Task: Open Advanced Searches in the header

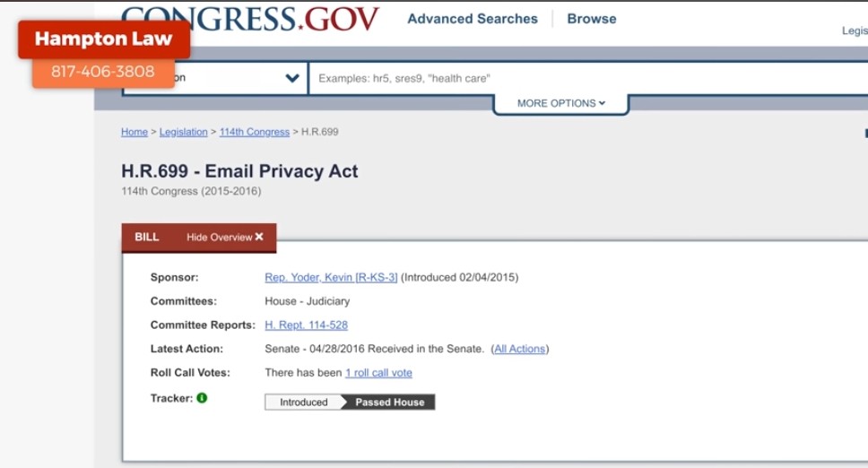Action: coord(473,19)
